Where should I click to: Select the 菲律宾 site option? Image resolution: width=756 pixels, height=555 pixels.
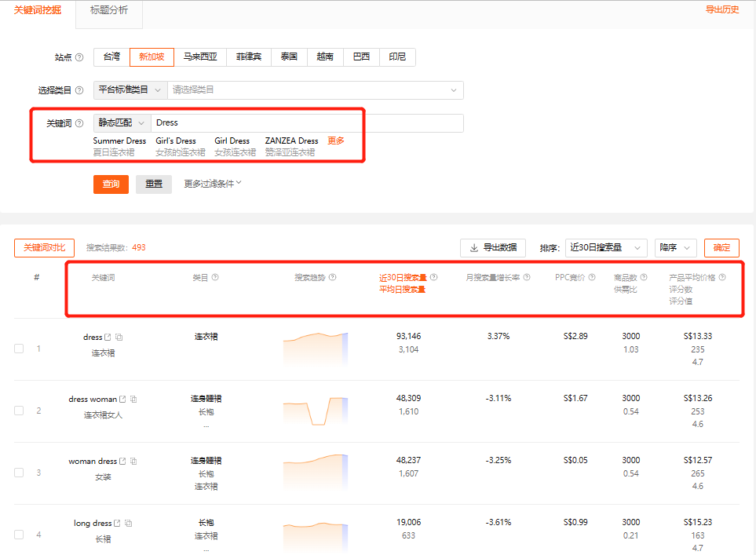(249, 57)
